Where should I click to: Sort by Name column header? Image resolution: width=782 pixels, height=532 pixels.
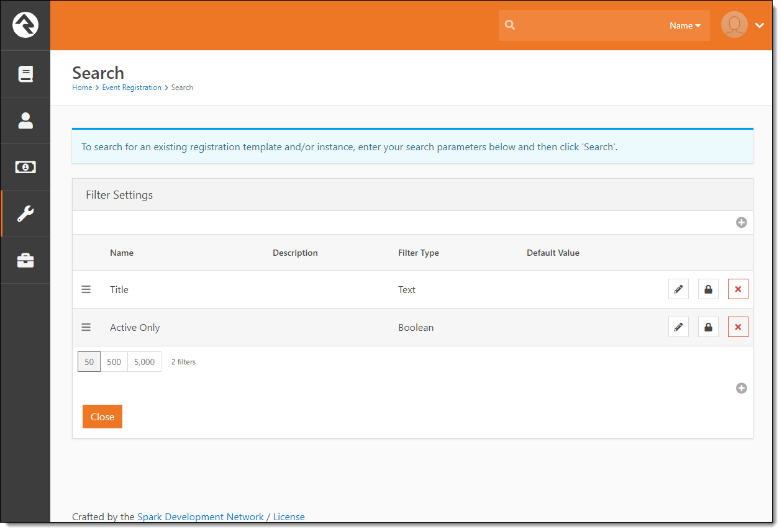tap(122, 253)
